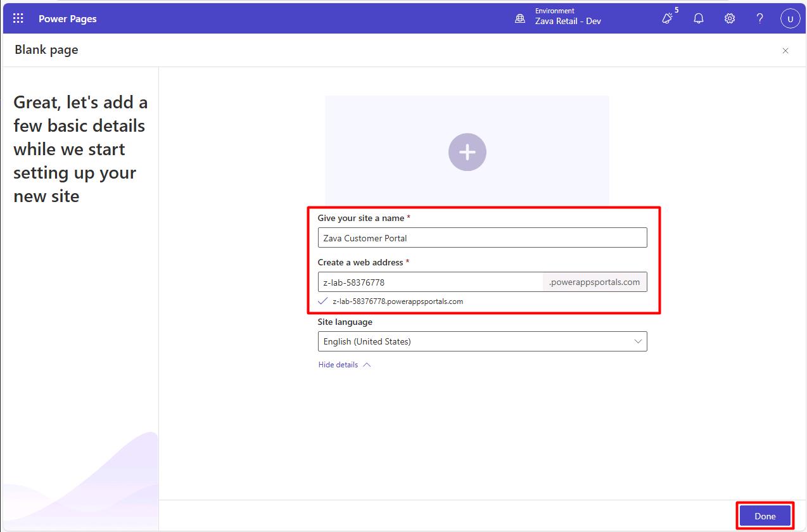Click the web address input field

point(431,282)
